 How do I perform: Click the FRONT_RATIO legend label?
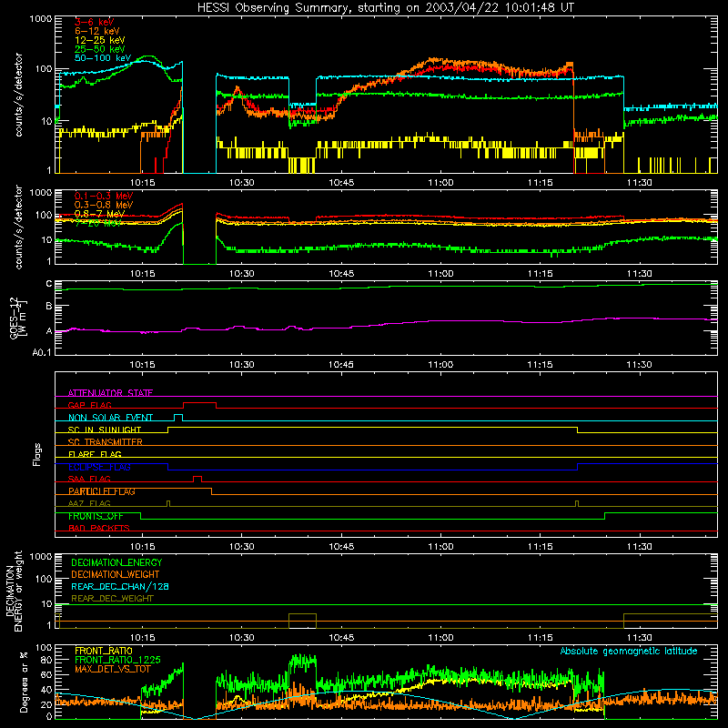[104, 651]
